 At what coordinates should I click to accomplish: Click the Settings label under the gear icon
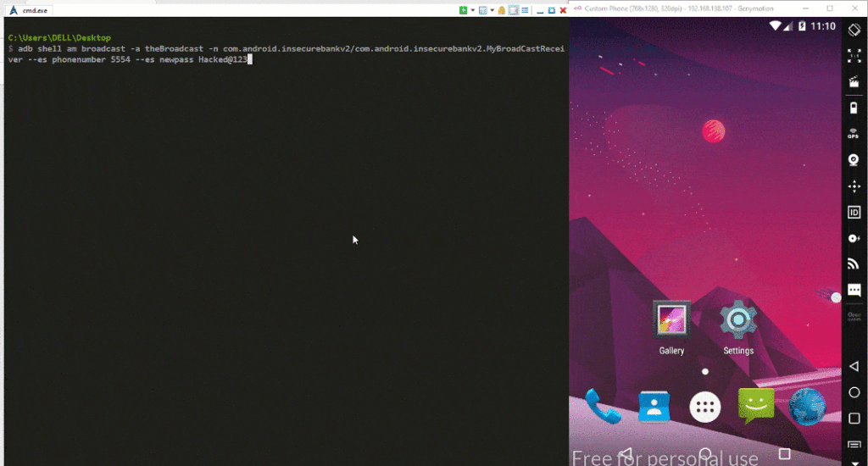coord(738,350)
